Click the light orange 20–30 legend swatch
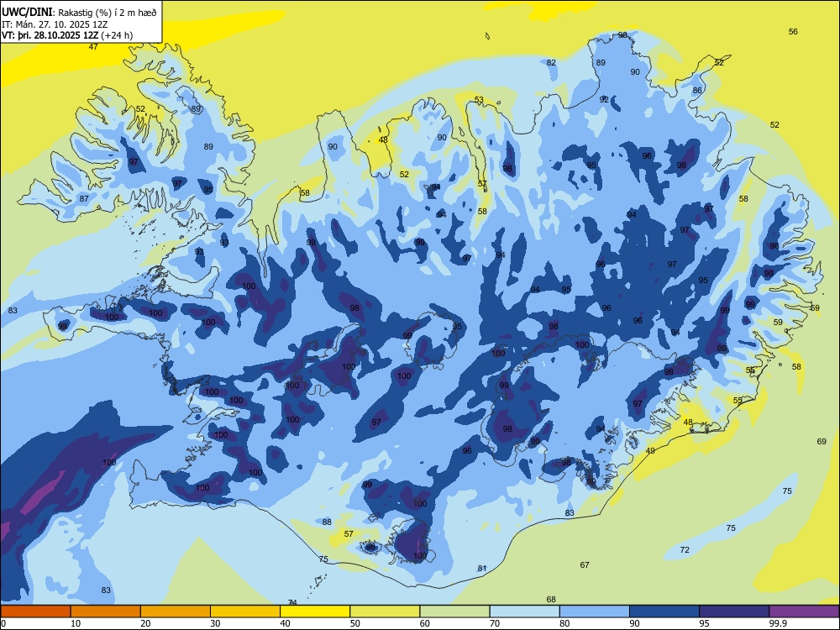 pos(176,612)
